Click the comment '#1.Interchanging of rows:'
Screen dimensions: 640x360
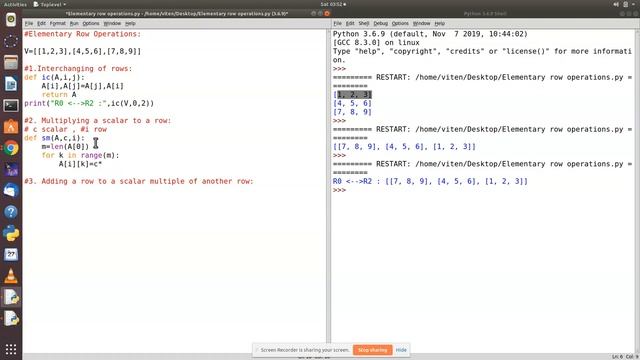coord(78,69)
